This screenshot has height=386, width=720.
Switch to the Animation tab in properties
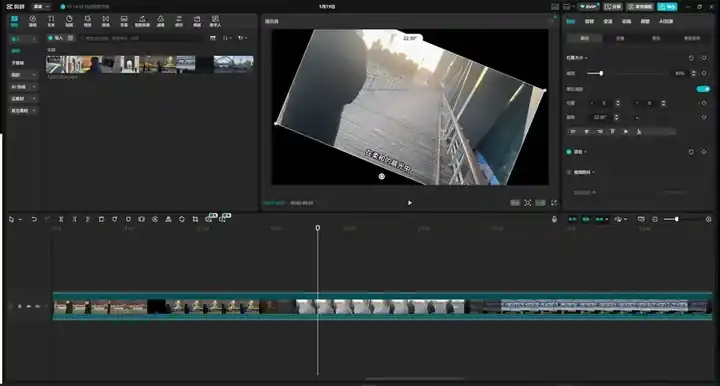(626, 21)
